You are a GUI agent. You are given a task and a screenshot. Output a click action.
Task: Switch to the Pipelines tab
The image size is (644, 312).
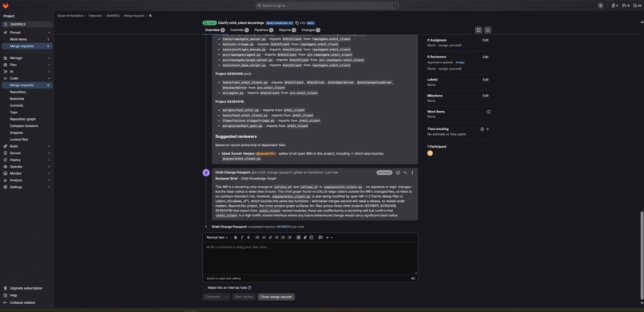[264, 30]
